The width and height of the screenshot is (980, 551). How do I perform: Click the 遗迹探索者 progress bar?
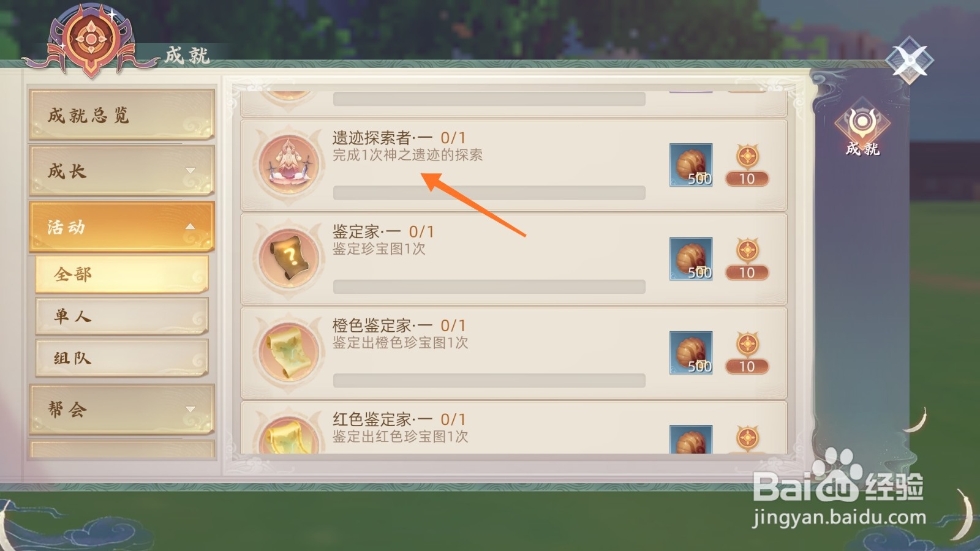point(489,192)
